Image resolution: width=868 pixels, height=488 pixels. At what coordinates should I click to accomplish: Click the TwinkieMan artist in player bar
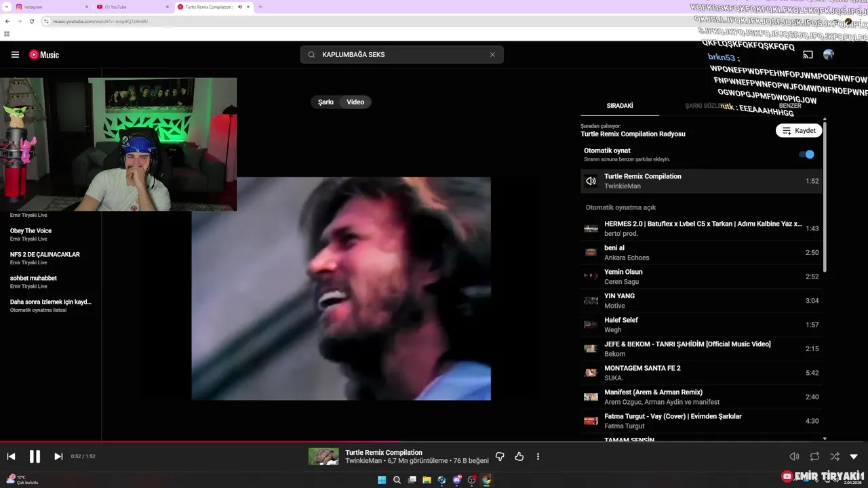click(363, 461)
